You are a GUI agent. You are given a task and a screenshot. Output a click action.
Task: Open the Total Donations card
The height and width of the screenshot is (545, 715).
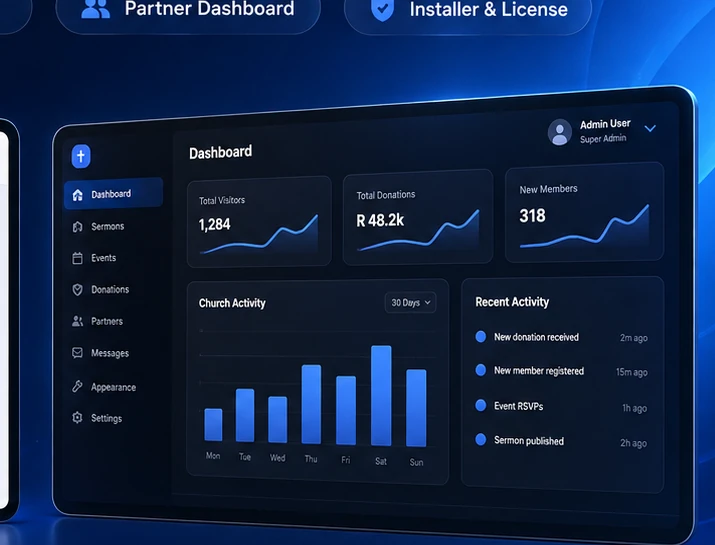click(418, 217)
